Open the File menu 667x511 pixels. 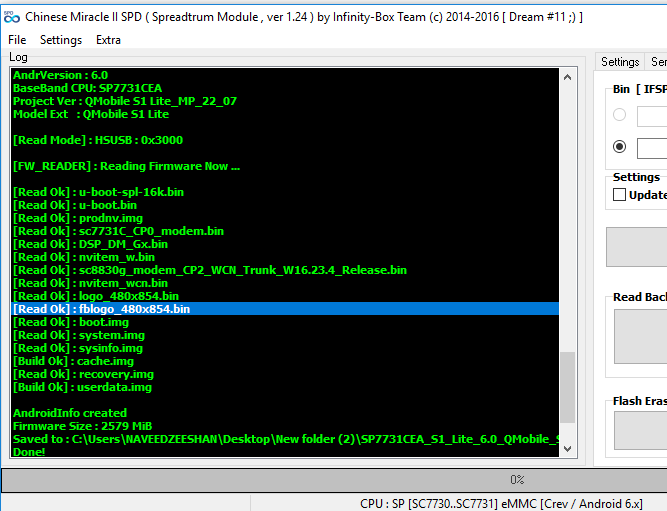coord(17,40)
